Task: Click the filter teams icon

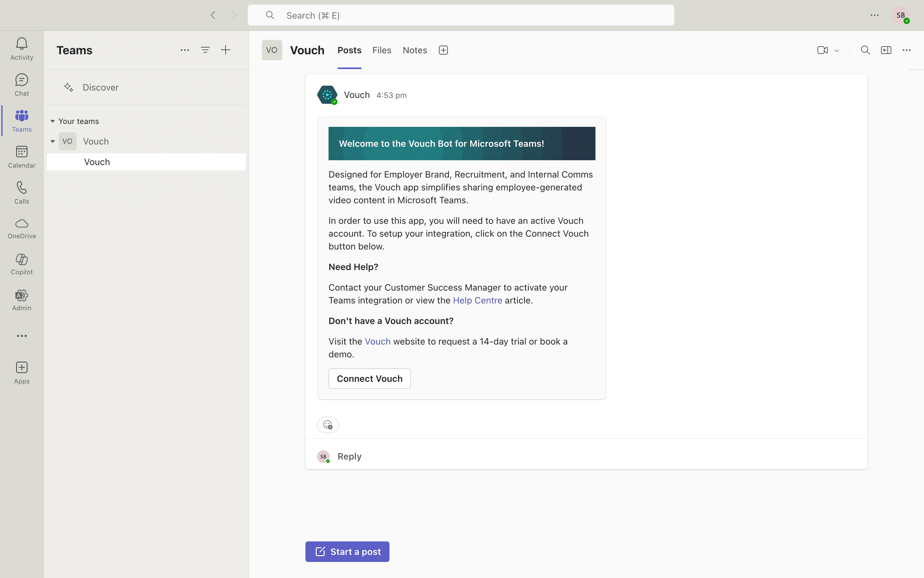Action: coord(205,50)
